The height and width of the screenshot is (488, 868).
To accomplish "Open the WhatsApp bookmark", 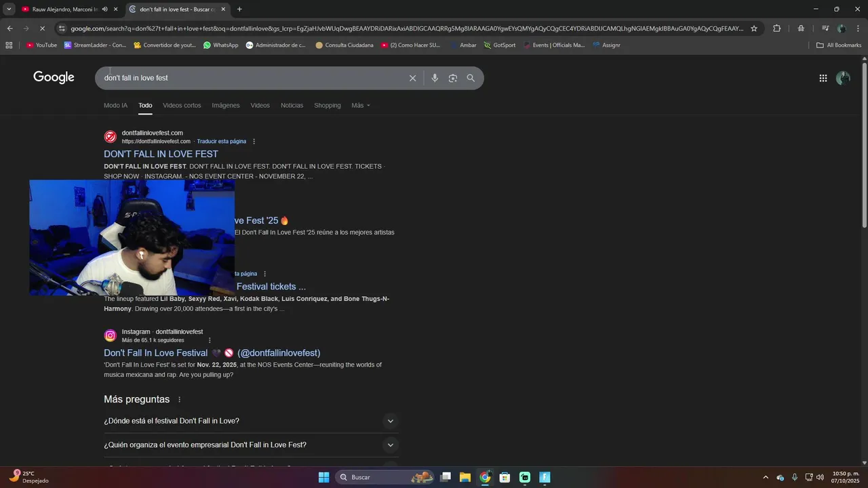I will point(220,45).
